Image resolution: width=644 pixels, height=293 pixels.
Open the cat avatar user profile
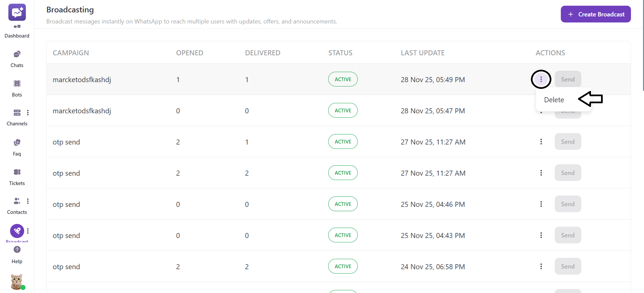click(x=16, y=282)
